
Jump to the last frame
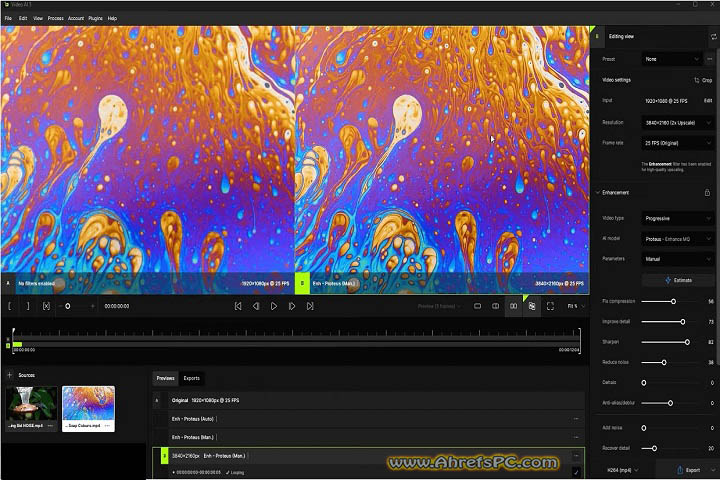click(x=310, y=306)
